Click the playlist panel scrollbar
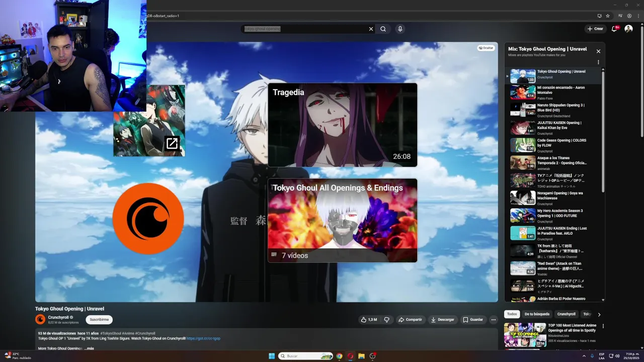The height and width of the screenshot is (362, 644). [x=603, y=131]
